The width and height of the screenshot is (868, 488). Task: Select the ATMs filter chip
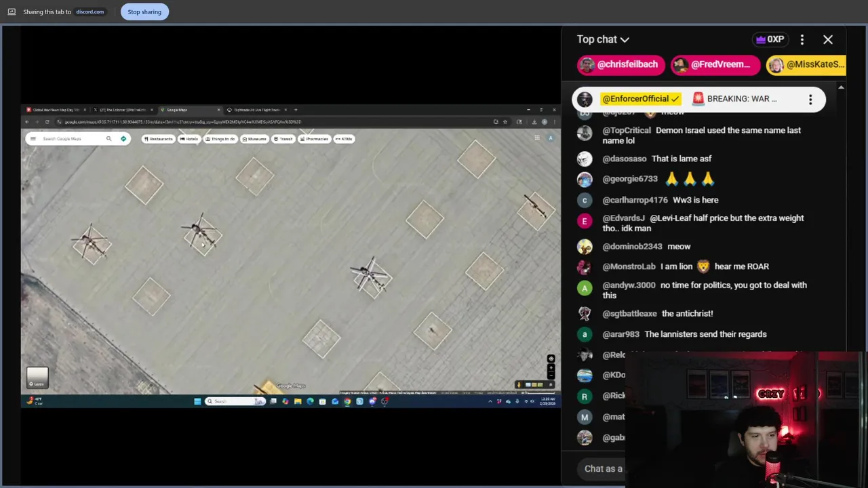point(344,139)
